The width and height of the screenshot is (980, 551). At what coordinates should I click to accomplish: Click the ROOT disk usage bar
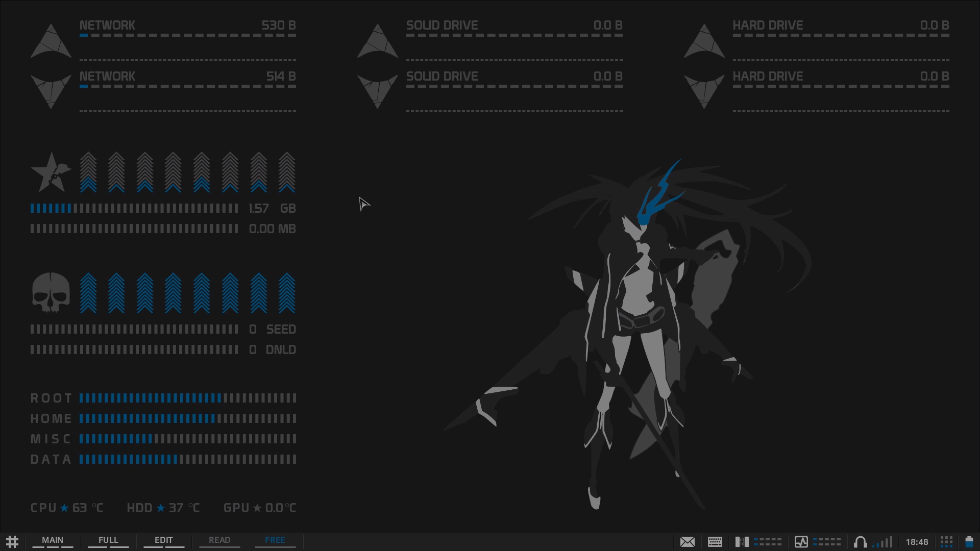coord(187,398)
